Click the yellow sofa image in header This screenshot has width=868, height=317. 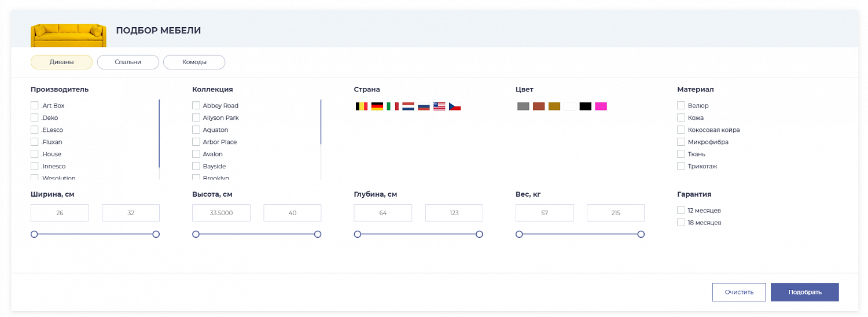coord(68,35)
